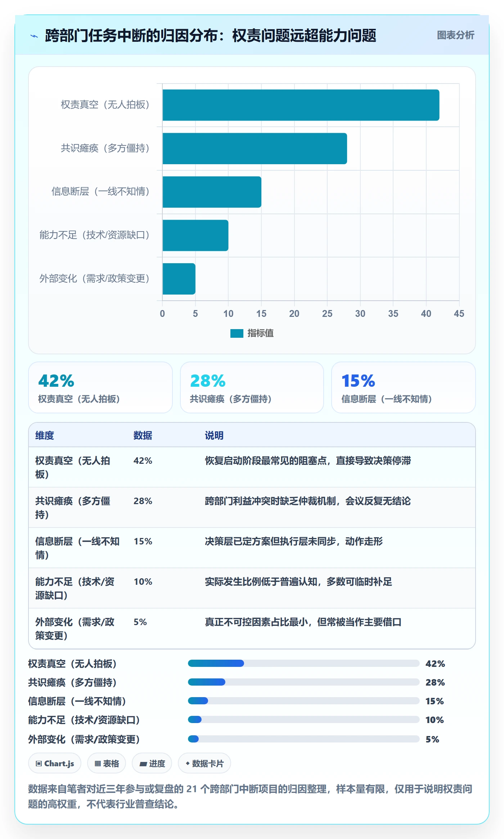504x839 pixels.
Task: Click the 外部变化(需求/政策变更) chart axis label
Action: [x=94, y=279]
